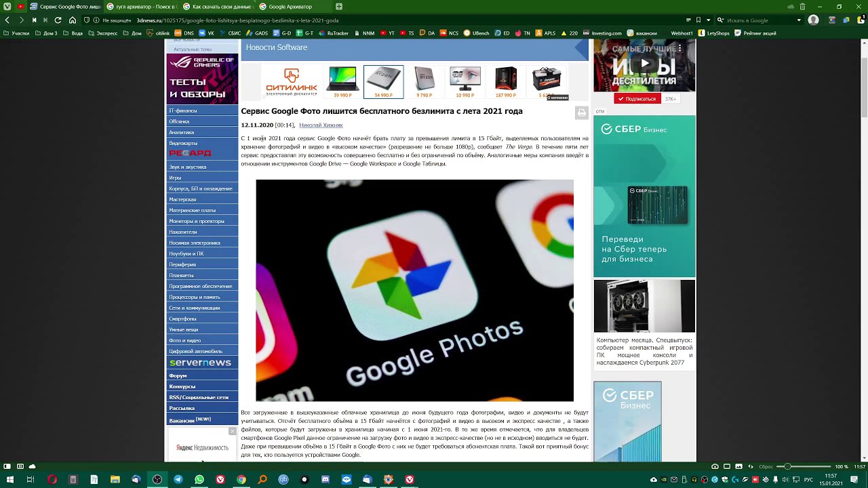This screenshot has width=868, height=488.
Task: Click the Google Photos article image
Action: (414, 290)
